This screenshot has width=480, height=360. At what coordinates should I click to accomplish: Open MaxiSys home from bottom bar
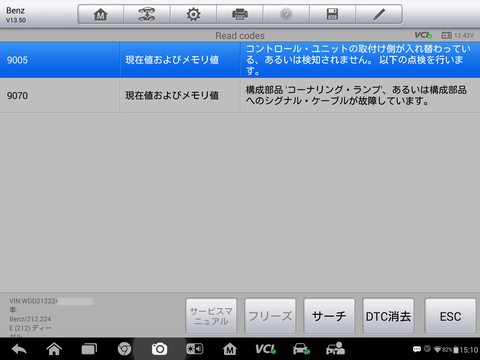pos(230,349)
